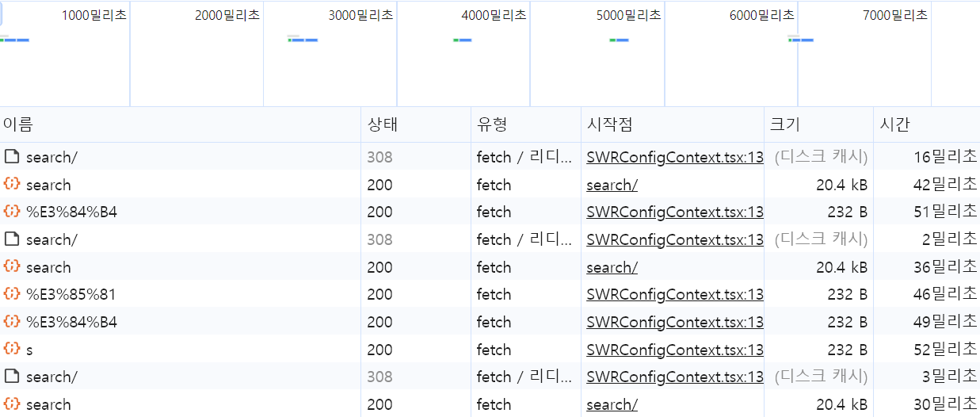Click 200 status in the %E3%85%81 row
This screenshot has width=980, height=417.
click(379, 294)
